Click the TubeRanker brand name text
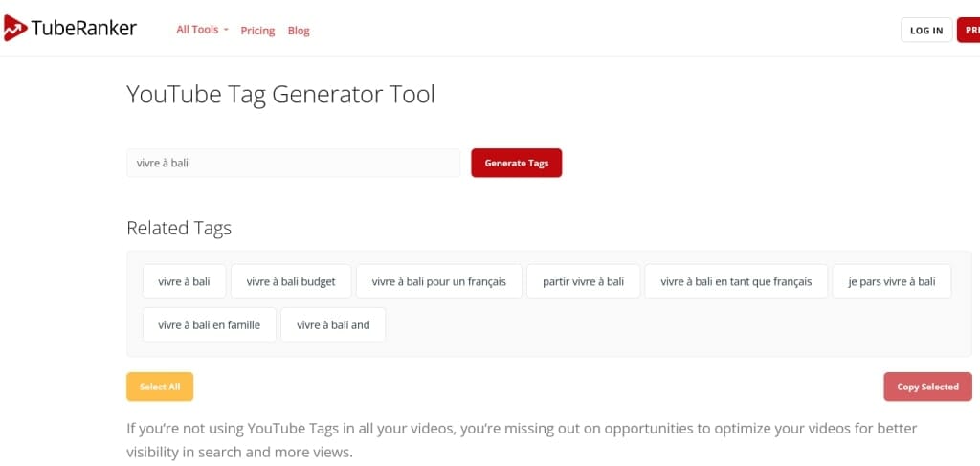This screenshot has height=466, width=980. pyautogui.click(x=84, y=29)
